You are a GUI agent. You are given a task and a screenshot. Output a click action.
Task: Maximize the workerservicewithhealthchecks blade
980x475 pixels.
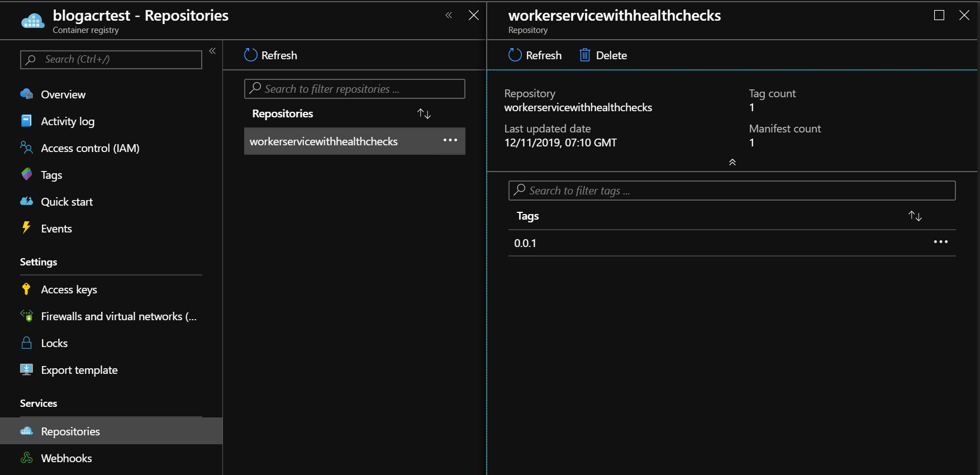coord(939,15)
